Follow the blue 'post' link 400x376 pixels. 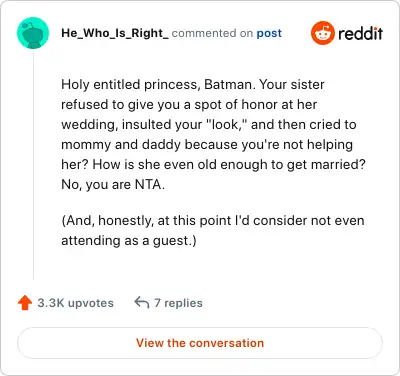click(x=269, y=33)
